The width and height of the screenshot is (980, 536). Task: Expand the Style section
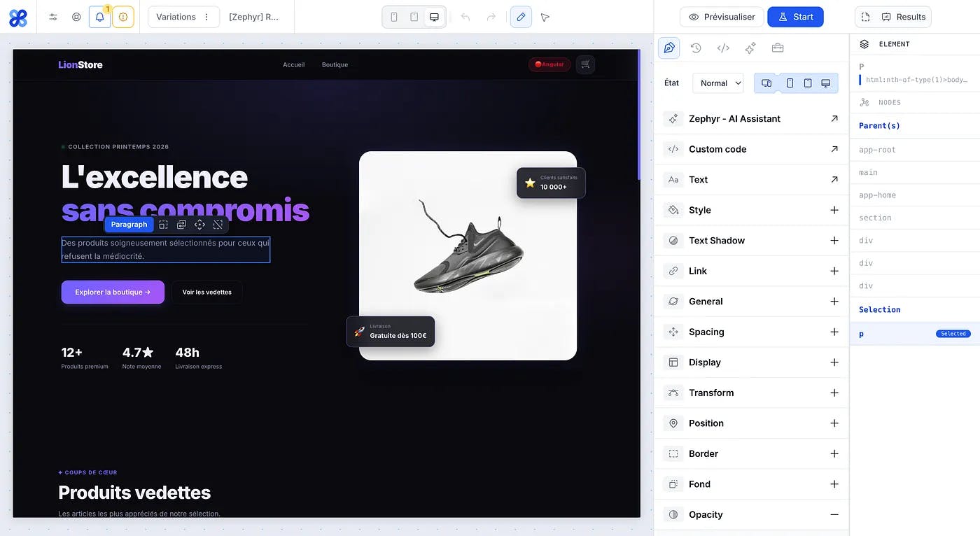834,210
